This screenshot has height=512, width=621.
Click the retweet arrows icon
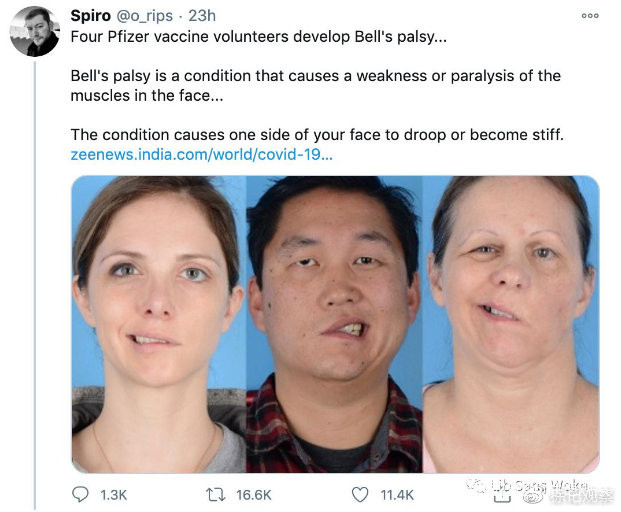[216, 495]
